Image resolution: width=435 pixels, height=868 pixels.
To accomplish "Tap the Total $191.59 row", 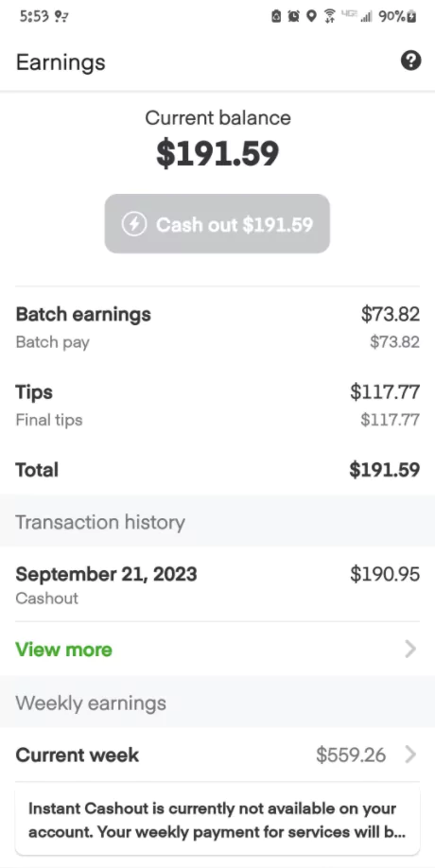I will click(217, 470).
